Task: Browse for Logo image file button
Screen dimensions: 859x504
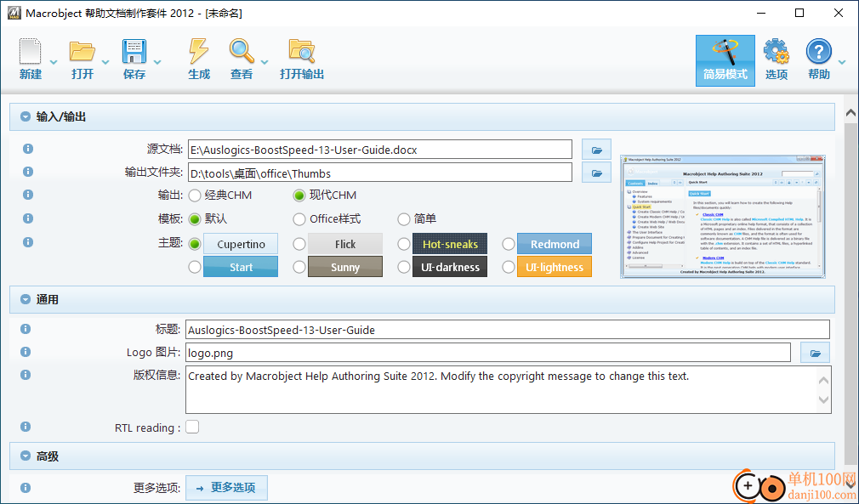Action: tap(815, 353)
